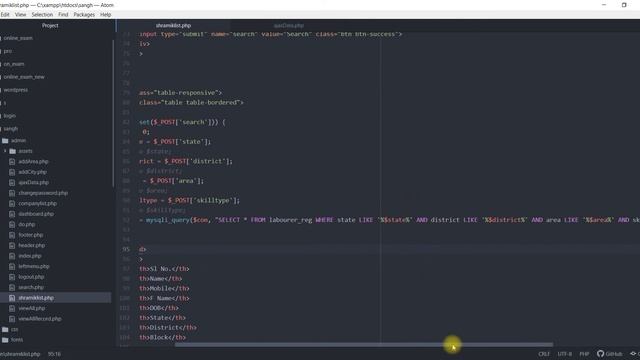Switch to the ajaxData.php editor tab
The height and width of the screenshot is (360, 640).
[x=289, y=25]
